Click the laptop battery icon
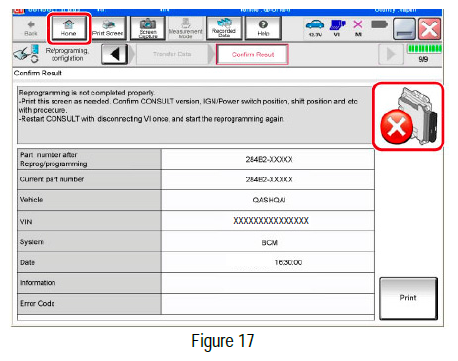 [x=379, y=25]
